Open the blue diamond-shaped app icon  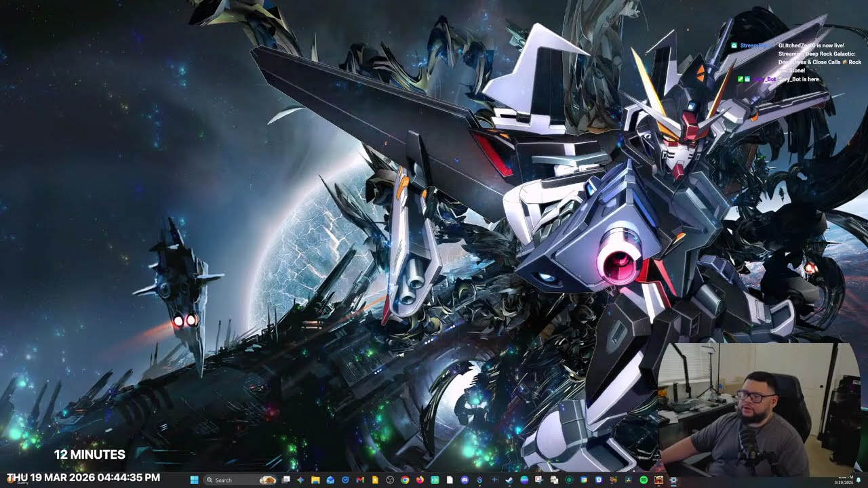tap(479, 480)
